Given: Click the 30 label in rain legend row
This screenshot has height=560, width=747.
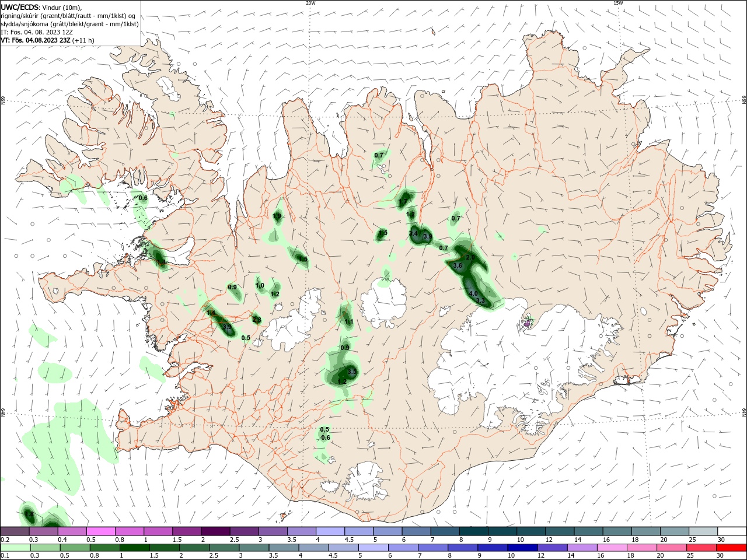Looking at the screenshot, I should pyautogui.click(x=721, y=556).
